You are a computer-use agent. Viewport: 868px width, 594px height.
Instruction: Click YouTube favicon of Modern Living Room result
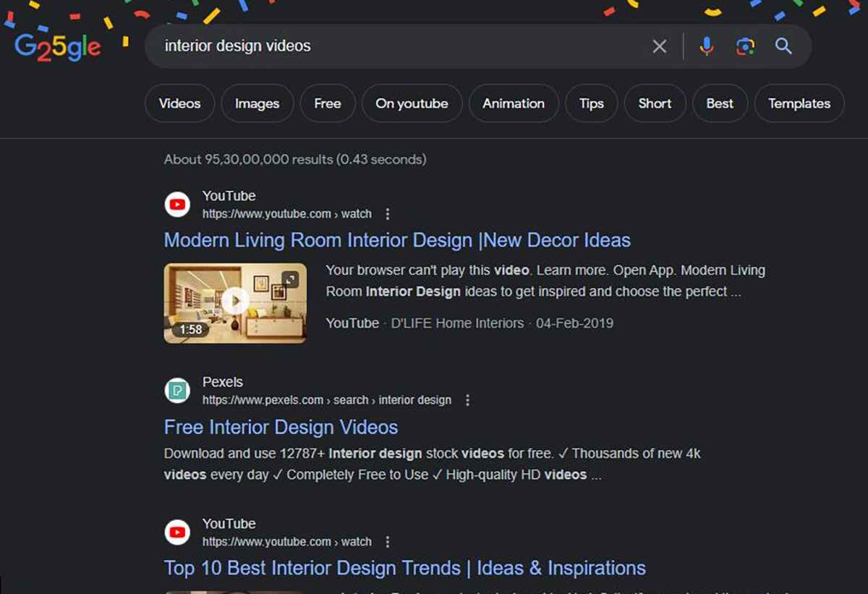(x=177, y=205)
